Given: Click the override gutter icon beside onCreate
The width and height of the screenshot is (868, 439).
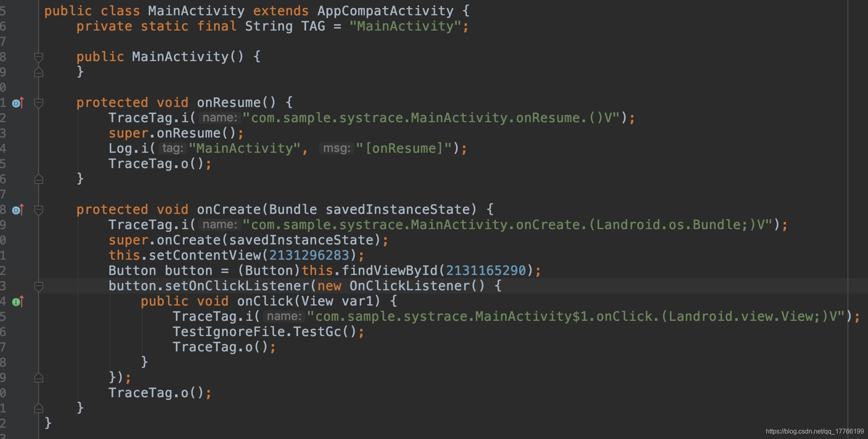Looking at the screenshot, I should click(17, 210).
